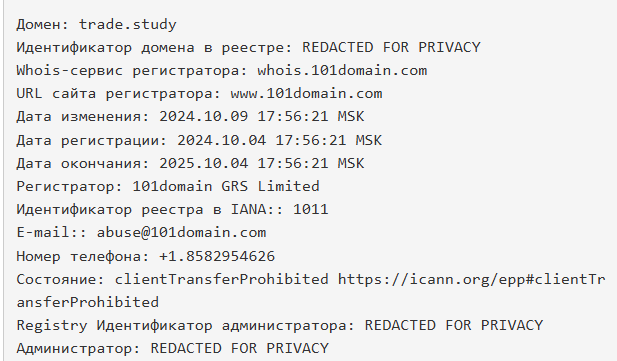Click the registrar name 101domain GRS Limited

tap(226, 186)
